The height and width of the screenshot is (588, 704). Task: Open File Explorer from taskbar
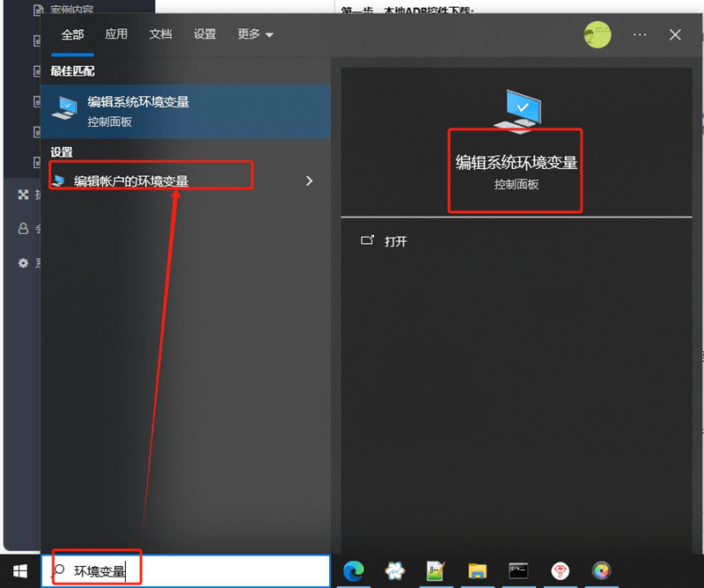point(477,571)
